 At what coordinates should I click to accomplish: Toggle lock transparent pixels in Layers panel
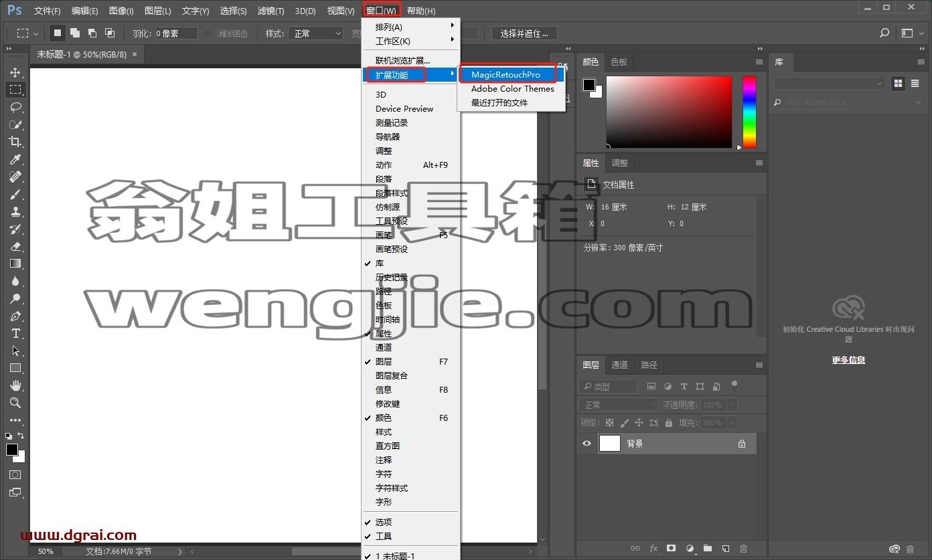click(x=609, y=423)
